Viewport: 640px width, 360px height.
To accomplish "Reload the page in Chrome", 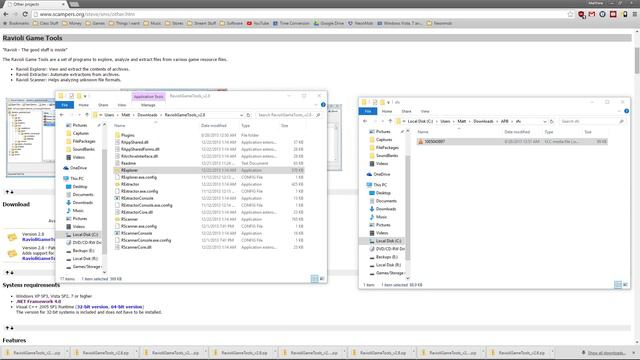I will [25, 14].
